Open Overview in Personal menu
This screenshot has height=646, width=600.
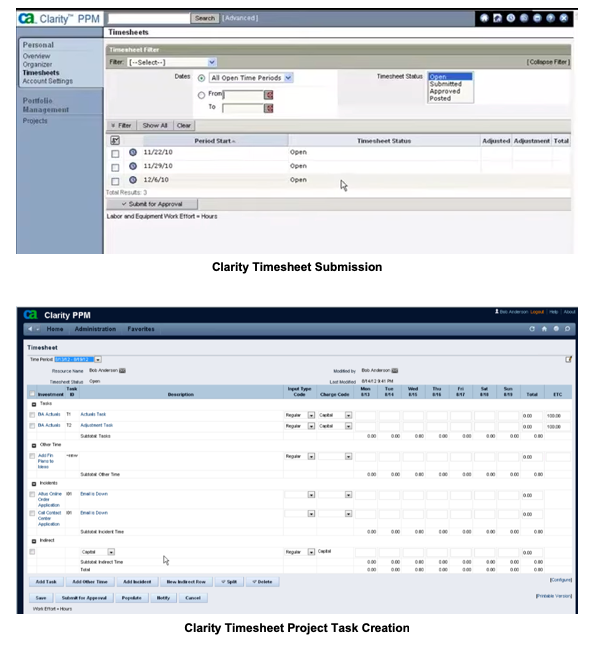click(37, 56)
